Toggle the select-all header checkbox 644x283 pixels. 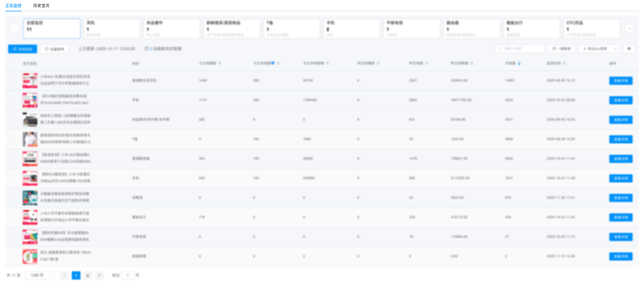pyautogui.click(x=10, y=63)
